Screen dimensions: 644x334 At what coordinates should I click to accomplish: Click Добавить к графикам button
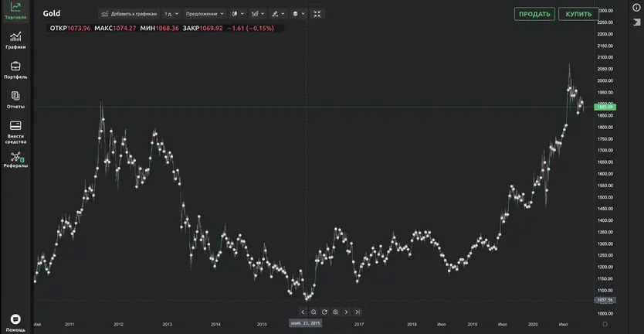click(x=129, y=14)
